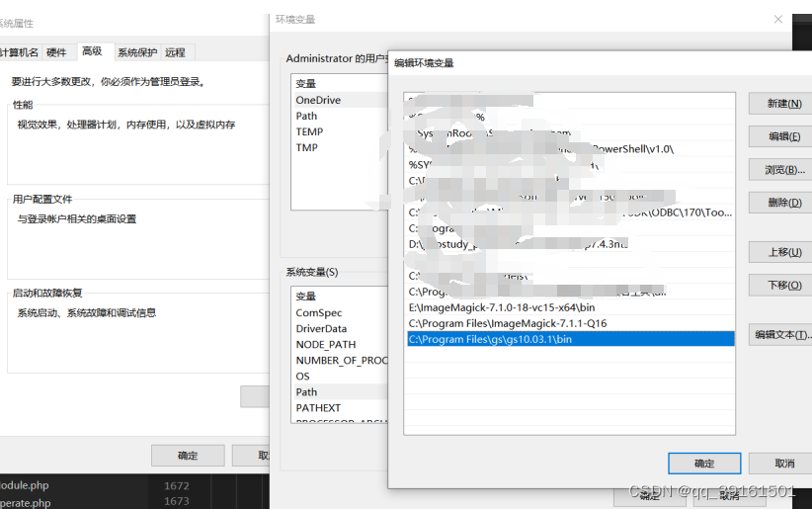Select the system variable Path row
The height and width of the screenshot is (509, 812).
click(341, 391)
